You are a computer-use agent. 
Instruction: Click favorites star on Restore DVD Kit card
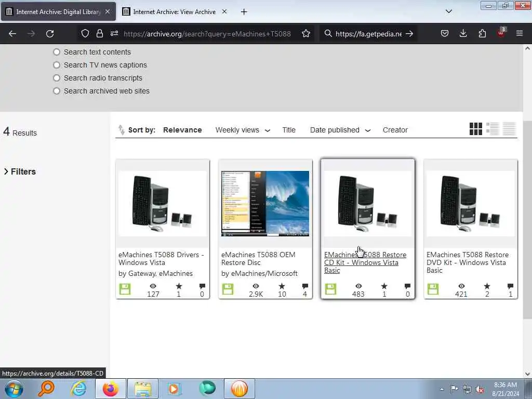pos(487,286)
